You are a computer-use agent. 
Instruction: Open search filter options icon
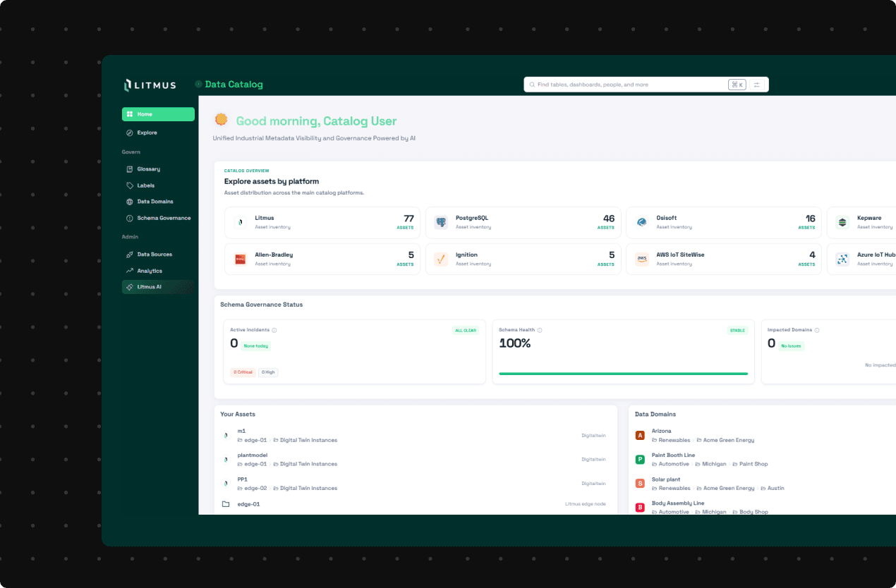[756, 84]
